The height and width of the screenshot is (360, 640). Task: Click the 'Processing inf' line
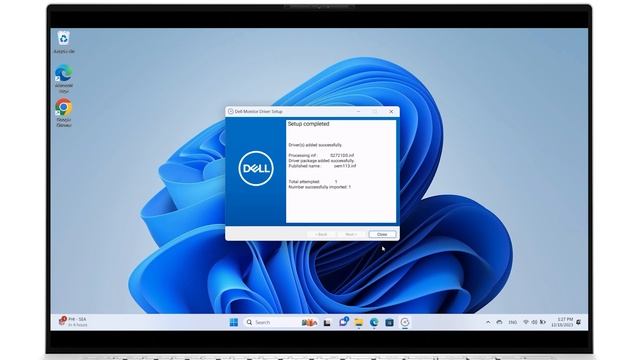321,156
